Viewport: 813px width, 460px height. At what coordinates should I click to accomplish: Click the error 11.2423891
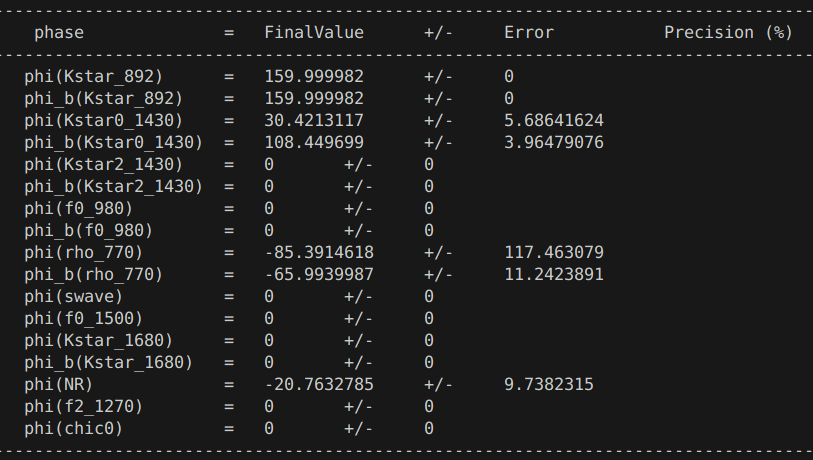554,274
